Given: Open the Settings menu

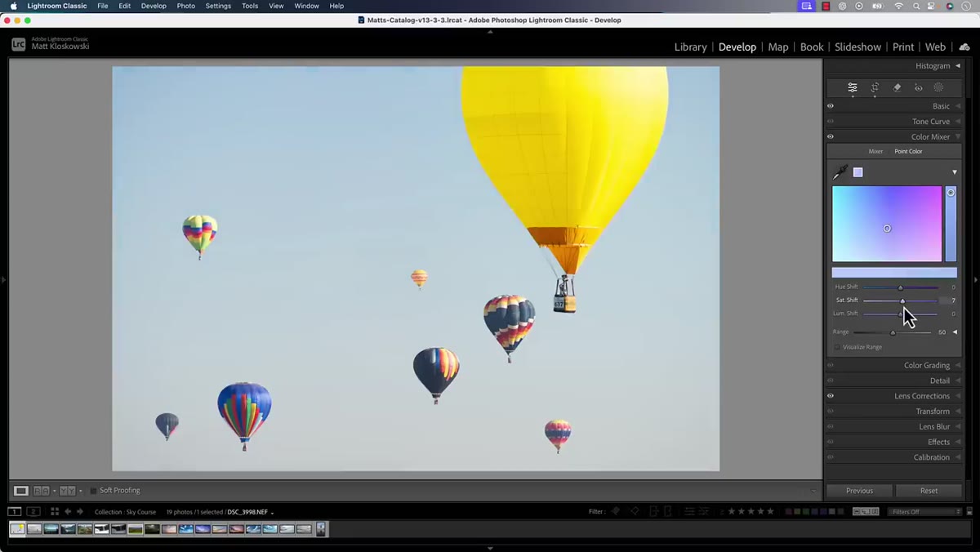Looking at the screenshot, I should [218, 6].
